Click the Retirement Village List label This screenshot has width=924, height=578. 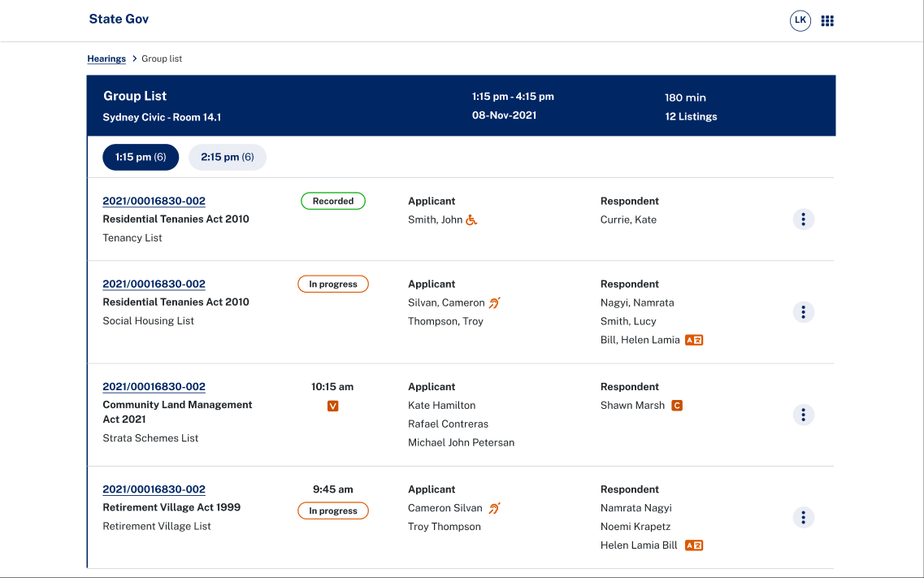[x=157, y=526]
